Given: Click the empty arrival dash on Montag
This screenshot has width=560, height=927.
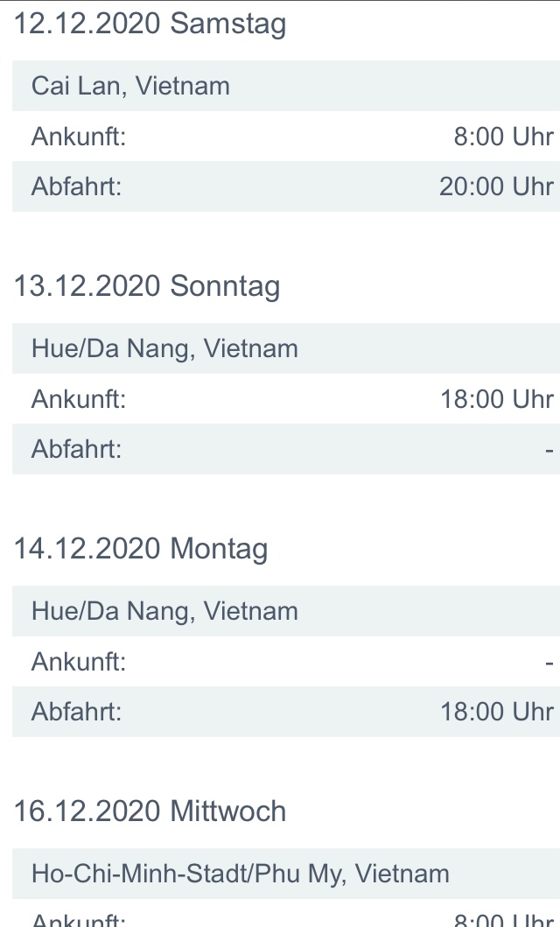Looking at the screenshot, I should [549, 663].
